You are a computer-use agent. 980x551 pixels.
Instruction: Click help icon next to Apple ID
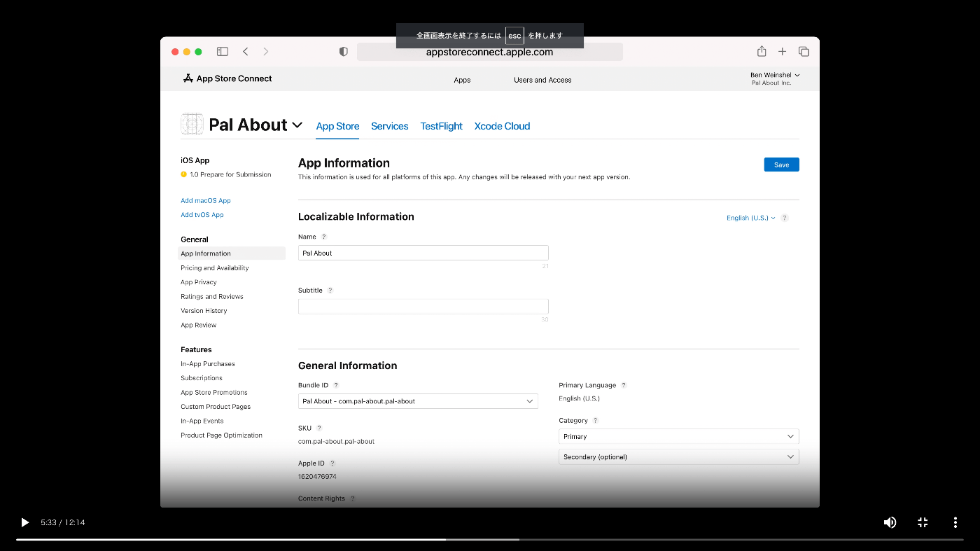click(x=332, y=463)
